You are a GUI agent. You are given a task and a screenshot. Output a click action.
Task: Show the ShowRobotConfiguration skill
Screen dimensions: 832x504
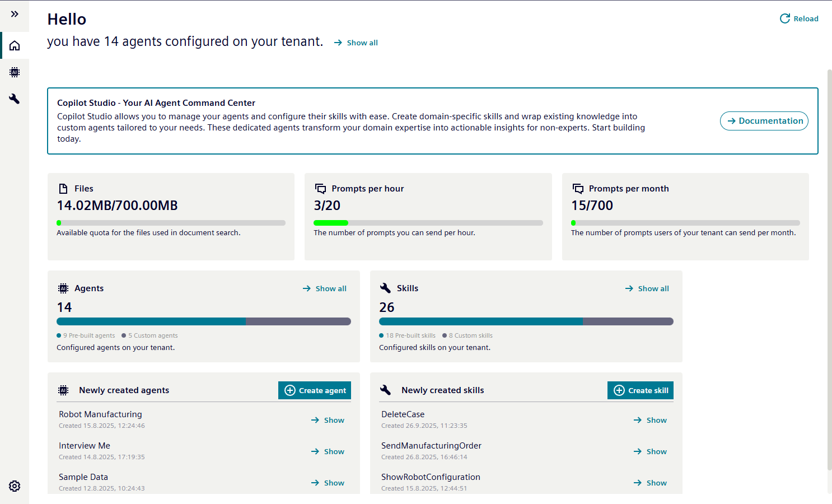[x=651, y=483]
